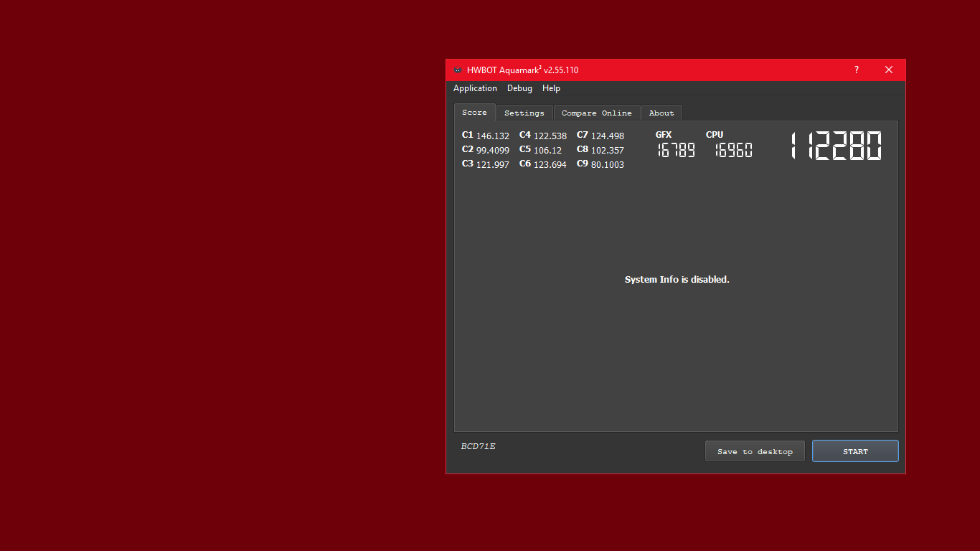Image resolution: width=980 pixels, height=551 pixels.
Task: Click the HWBOT Aquamark app icon in title bar
Action: point(458,70)
